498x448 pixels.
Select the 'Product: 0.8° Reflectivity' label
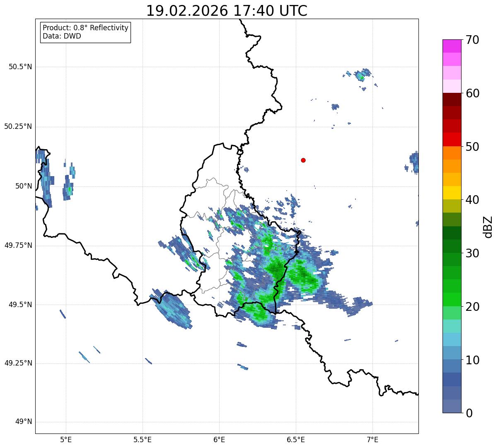tap(86, 28)
